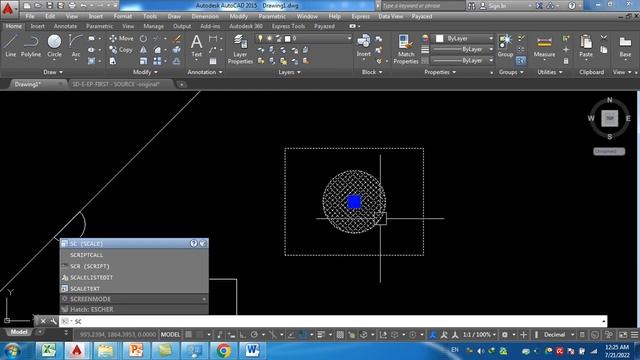Toggle layer freeze sun icon
This screenshot has height=360, width=640.
(x=269, y=38)
